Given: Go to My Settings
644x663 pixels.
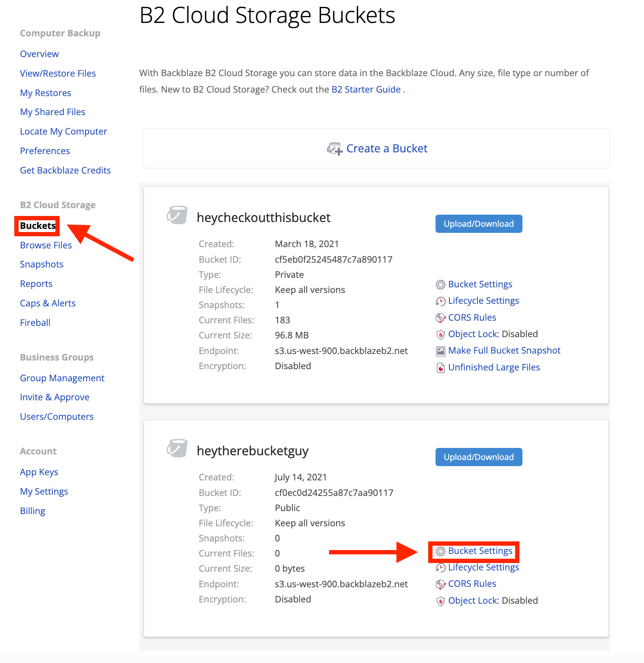Looking at the screenshot, I should point(44,492).
